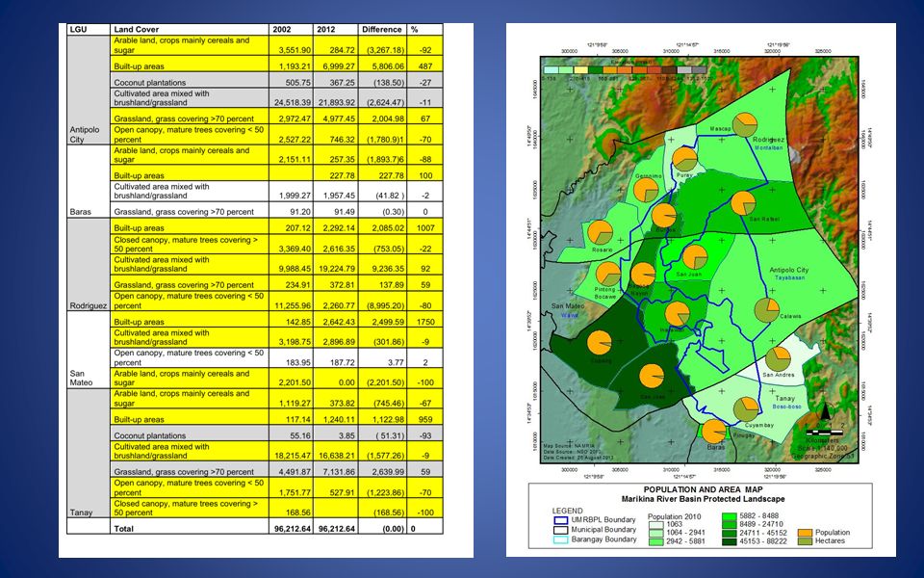Select the '2012' column header
Viewport: 924px width, 578px height.
[x=326, y=29]
